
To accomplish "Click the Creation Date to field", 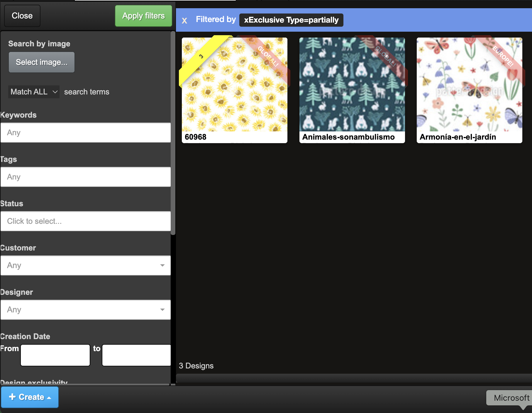I will (136, 355).
